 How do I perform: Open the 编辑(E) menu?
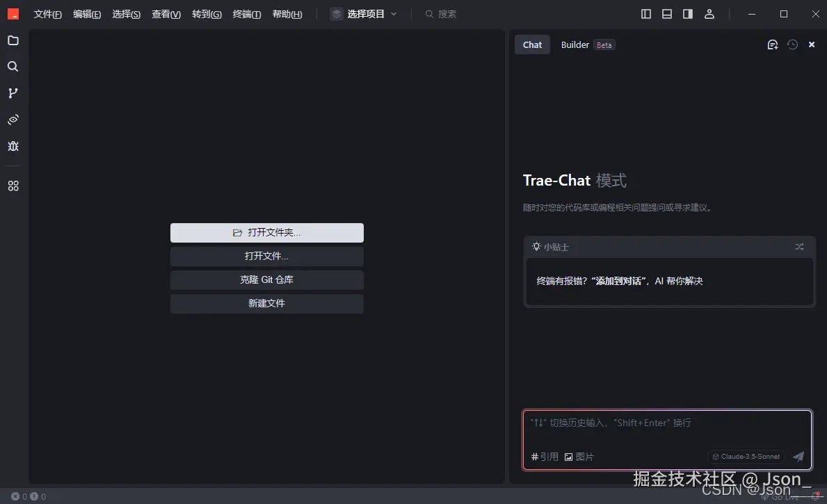click(87, 14)
